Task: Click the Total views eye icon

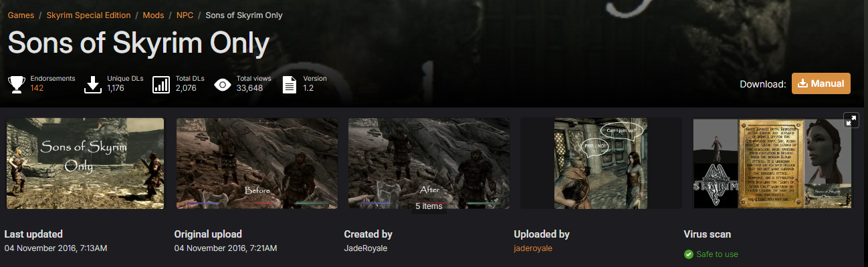Action: tap(223, 85)
